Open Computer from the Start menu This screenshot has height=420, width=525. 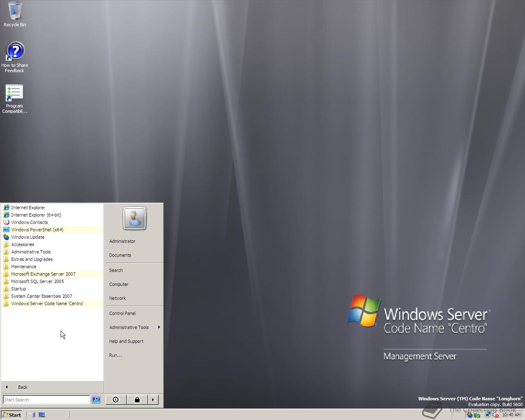click(x=135, y=284)
